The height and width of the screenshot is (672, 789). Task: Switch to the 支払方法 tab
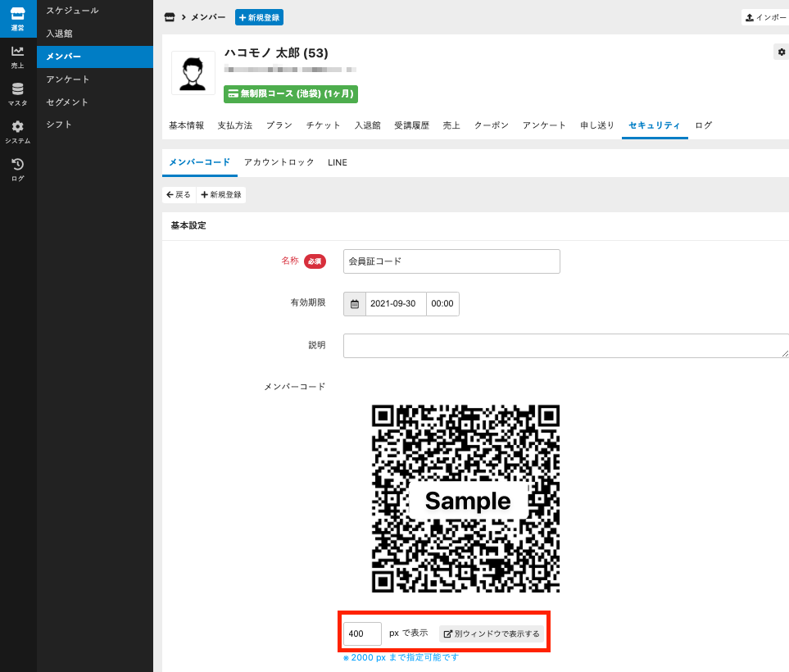click(x=235, y=125)
